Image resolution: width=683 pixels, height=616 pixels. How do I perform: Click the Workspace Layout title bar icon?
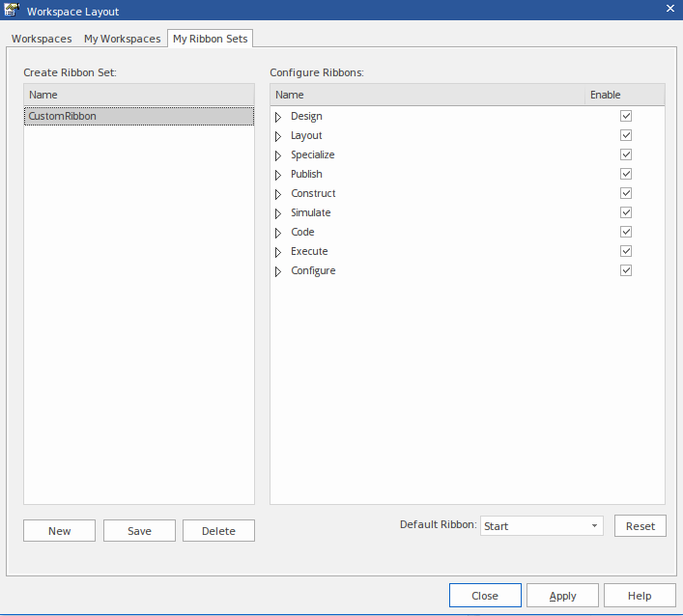13,11
